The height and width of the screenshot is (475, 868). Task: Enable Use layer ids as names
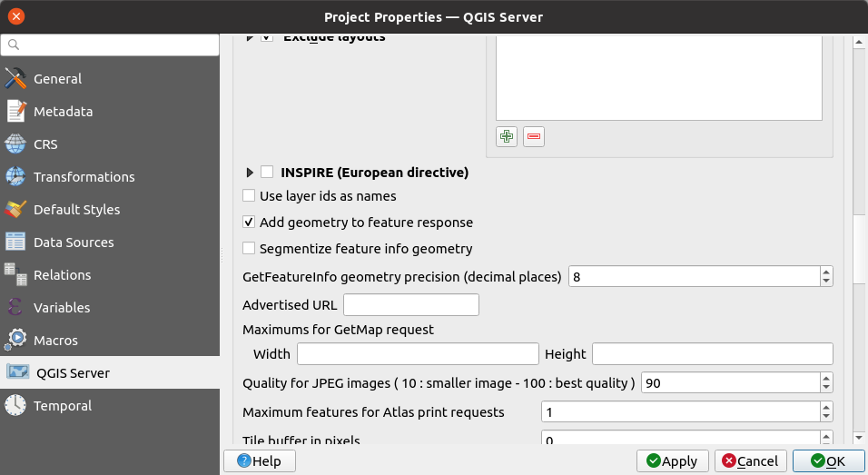point(249,195)
